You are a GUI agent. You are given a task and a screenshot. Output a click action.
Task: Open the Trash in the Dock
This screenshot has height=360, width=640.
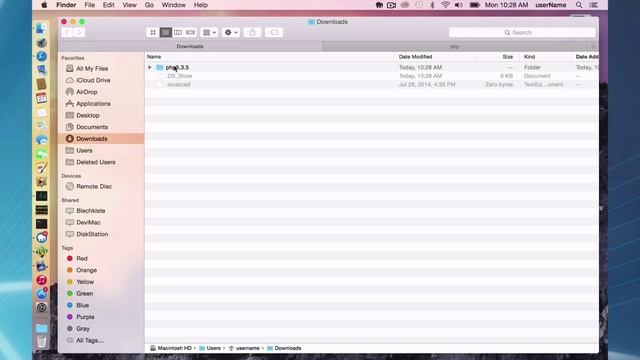(41, 341)
